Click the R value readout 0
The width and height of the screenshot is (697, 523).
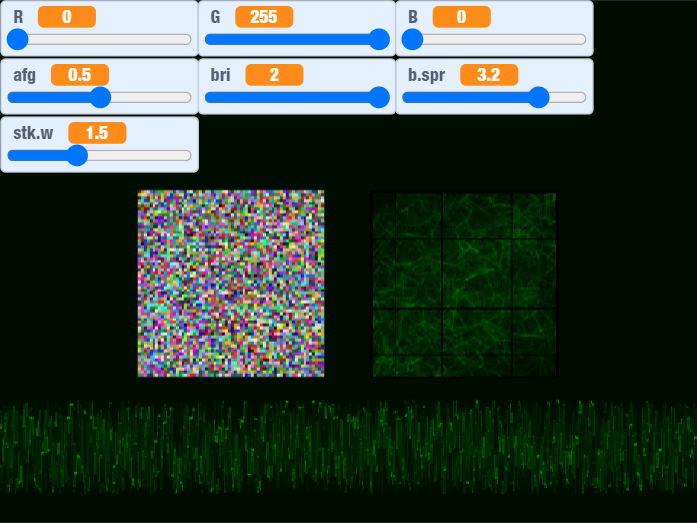pos(67,17)
